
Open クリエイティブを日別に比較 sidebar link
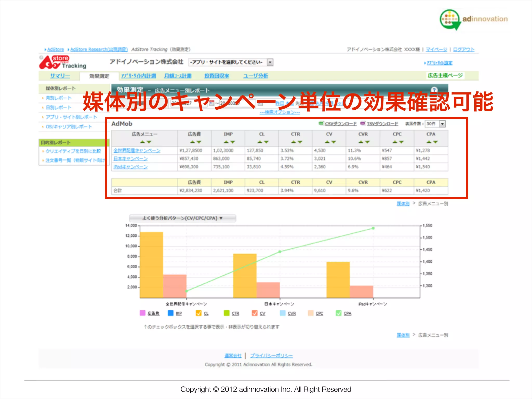point(73,151)
